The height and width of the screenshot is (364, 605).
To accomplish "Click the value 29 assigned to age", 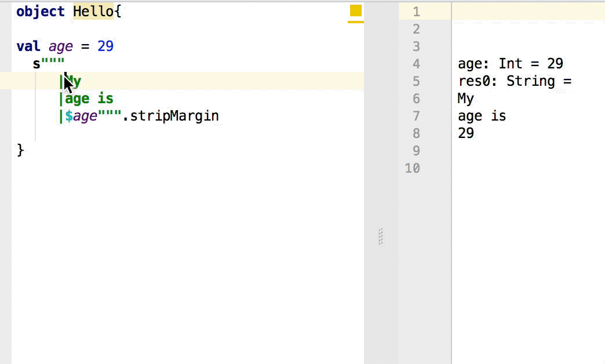I will pos(106,46).
